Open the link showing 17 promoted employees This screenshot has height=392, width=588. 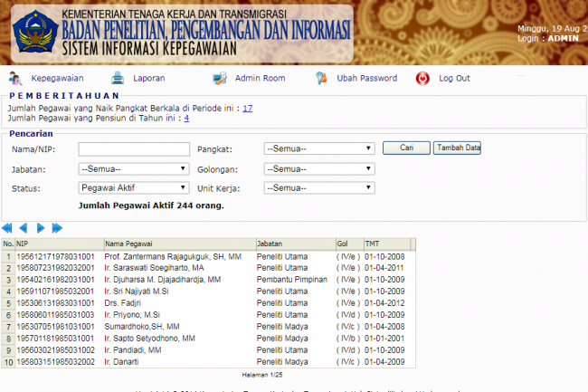247,108
